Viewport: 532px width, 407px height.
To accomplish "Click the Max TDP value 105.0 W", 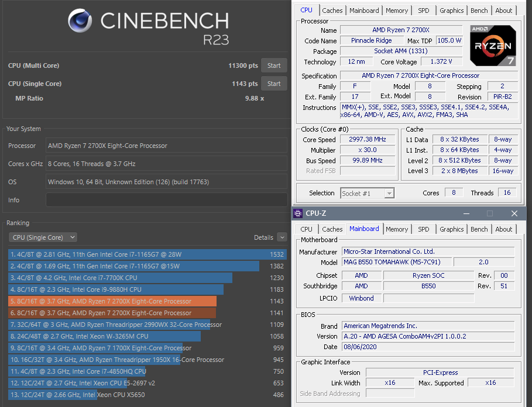I will (x=449, y=40).
